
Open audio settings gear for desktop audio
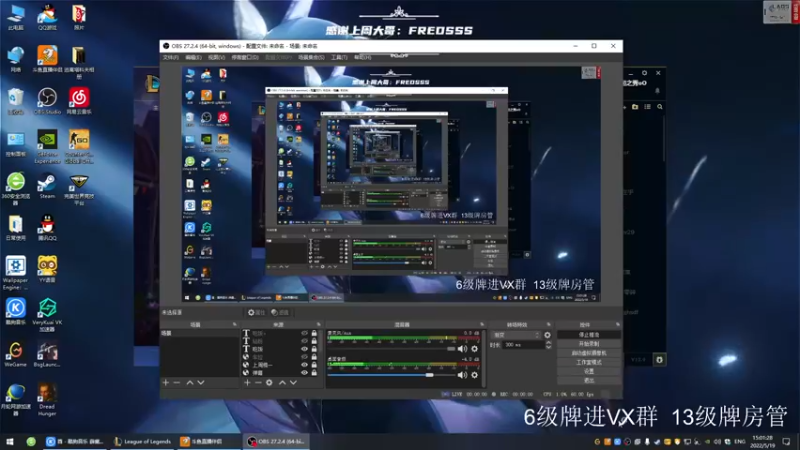pyautogui.click(x=474, y=375)
